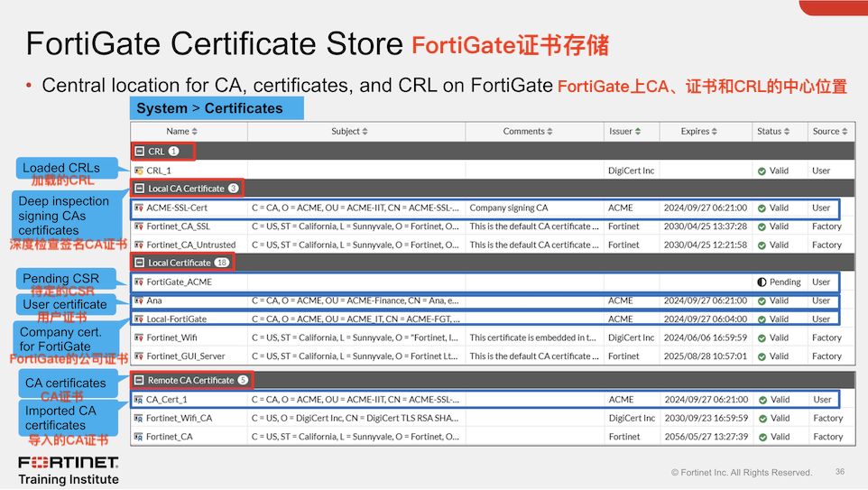
Task: Click the Fortinet_Wifi certificate icon
Action: pyautogui.click(x=139, y=337)
